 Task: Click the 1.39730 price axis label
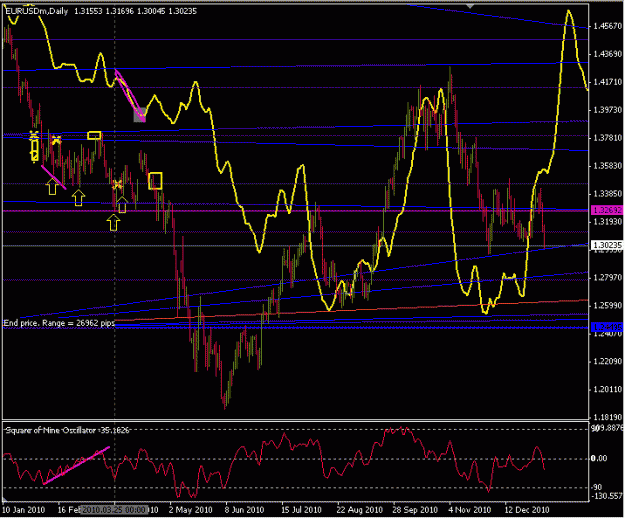(607, 110)
